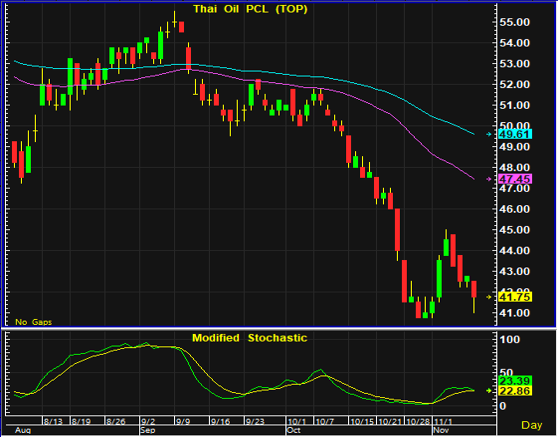Click the 9/9 date marker
558x437 pixels.
click(183, 422)
